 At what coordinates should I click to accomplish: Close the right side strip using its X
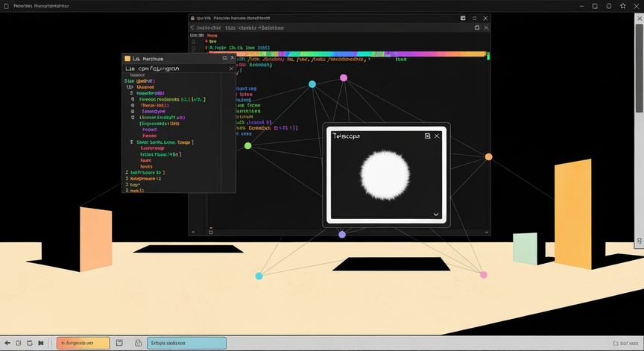click(x=640, y=19)
